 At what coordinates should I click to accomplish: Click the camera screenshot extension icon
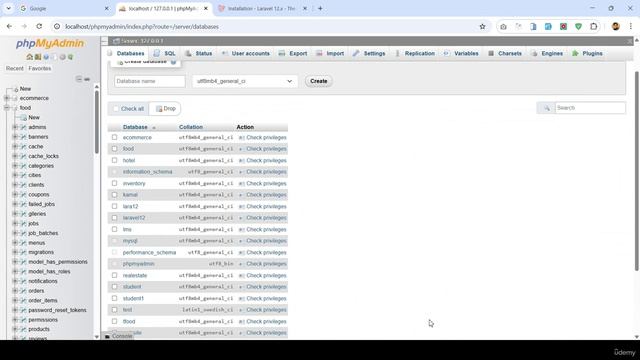tap(503, 27)
